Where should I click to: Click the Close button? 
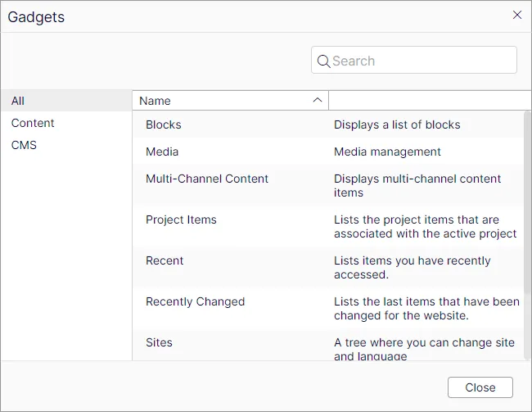pos(480,387)
